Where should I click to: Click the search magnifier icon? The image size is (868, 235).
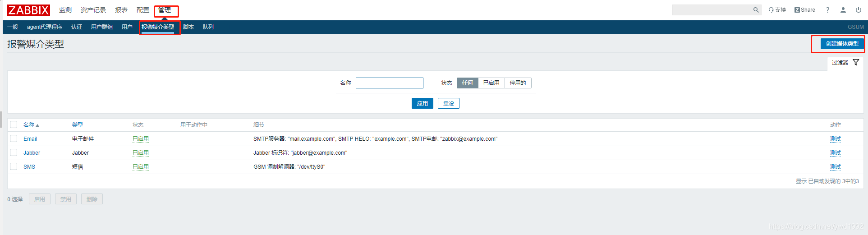click(x=756, y=10)
